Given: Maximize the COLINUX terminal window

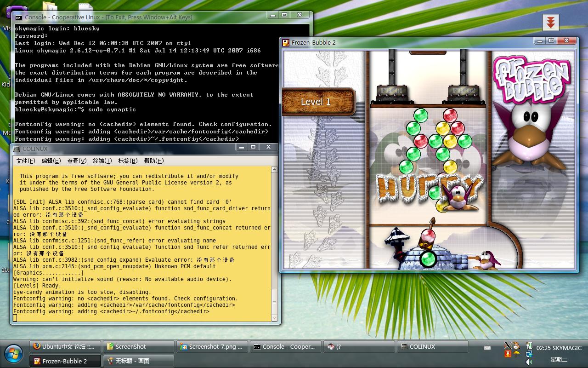Looking at the screenshot, I should click(253, 147).
